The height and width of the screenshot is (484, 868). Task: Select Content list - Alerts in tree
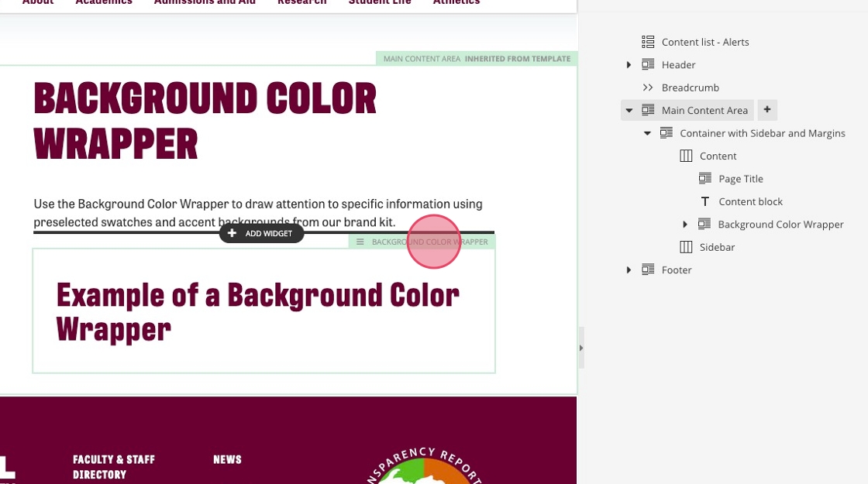705,42
